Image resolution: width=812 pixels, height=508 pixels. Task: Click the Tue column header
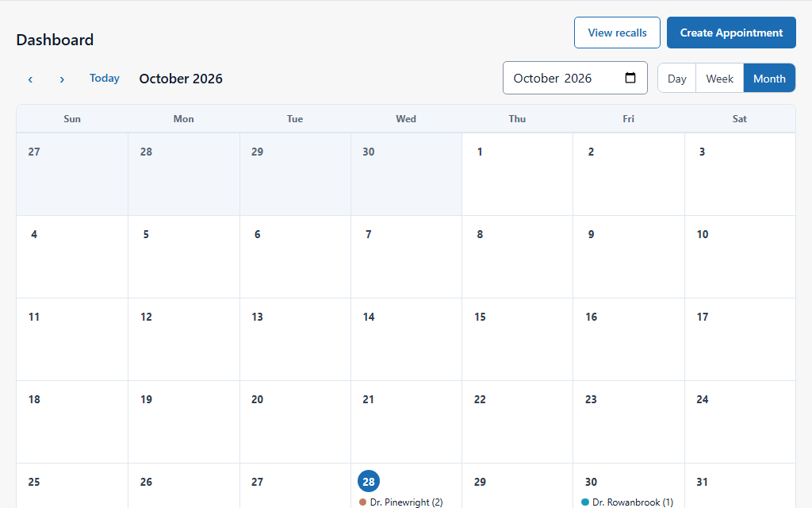[295, 119]
